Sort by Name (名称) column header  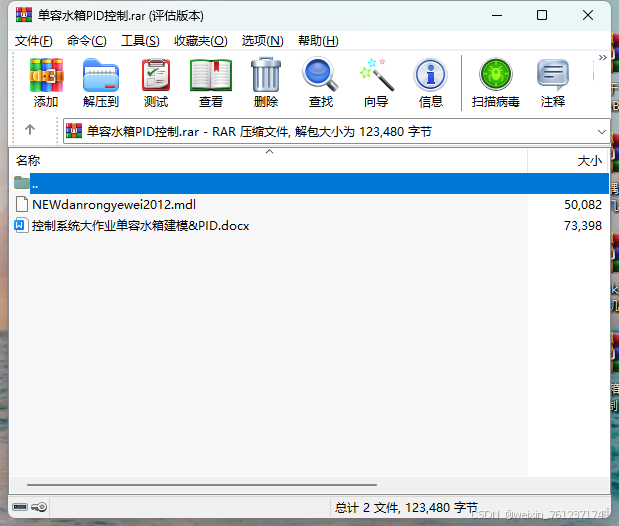(268, 160)
